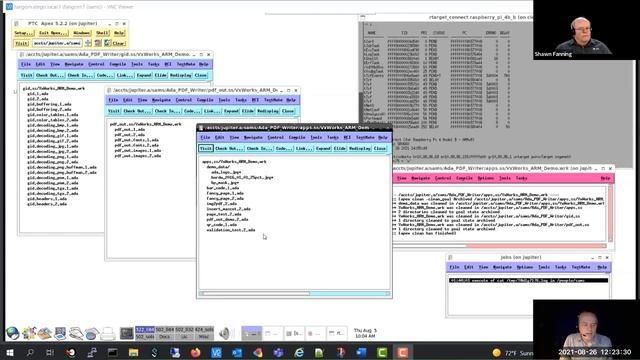Click Elide in the apps.ss window toolbar
640x360 pixels.
(x=340, y=149)
